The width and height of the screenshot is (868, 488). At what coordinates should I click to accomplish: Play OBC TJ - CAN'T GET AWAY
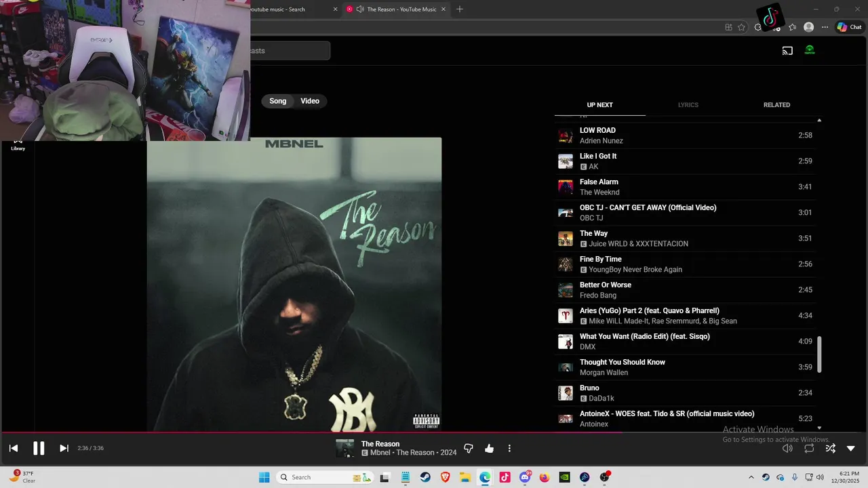[x=685, y=213]
